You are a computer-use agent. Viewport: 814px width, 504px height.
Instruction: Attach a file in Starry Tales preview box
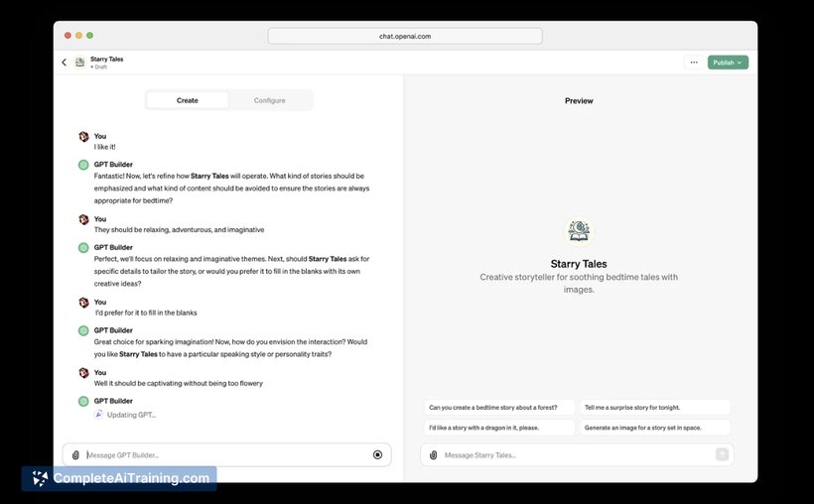coord(434,454)
